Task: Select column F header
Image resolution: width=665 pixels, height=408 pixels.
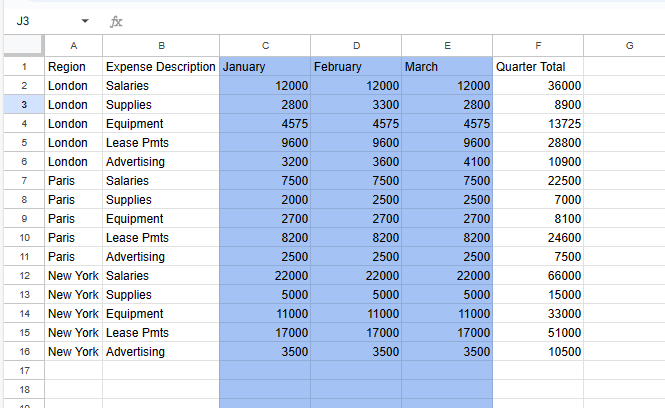Action: coord(538,46)
